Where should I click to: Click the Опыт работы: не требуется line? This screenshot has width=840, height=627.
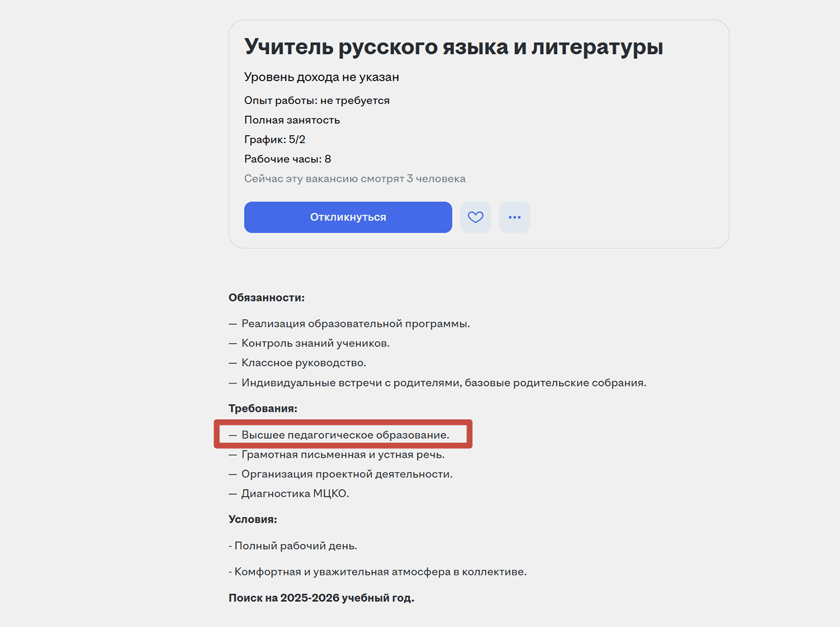(317, 100)
